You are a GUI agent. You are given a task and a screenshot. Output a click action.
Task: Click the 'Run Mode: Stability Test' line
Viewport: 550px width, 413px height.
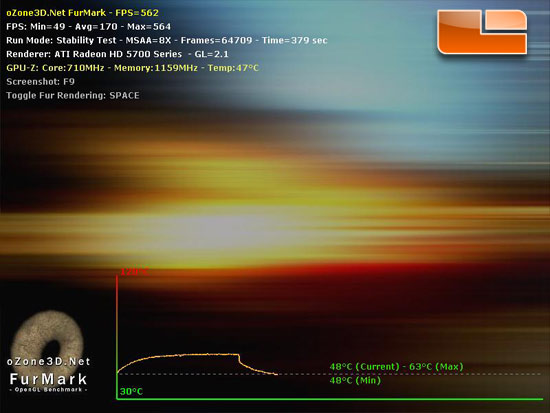click(x=167, y=40)
